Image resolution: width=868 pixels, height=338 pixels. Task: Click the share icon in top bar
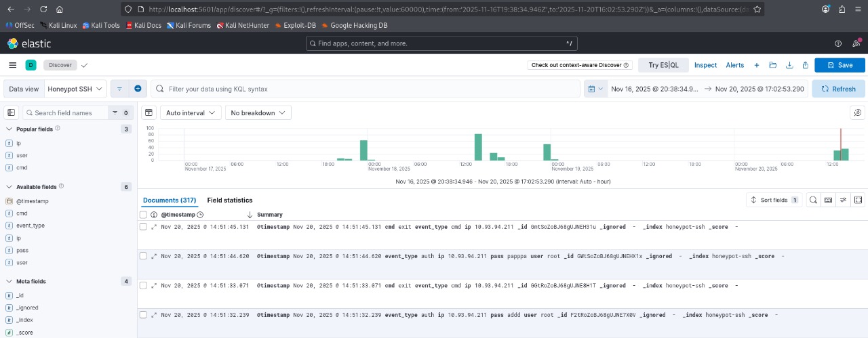[x=805, y=65]
